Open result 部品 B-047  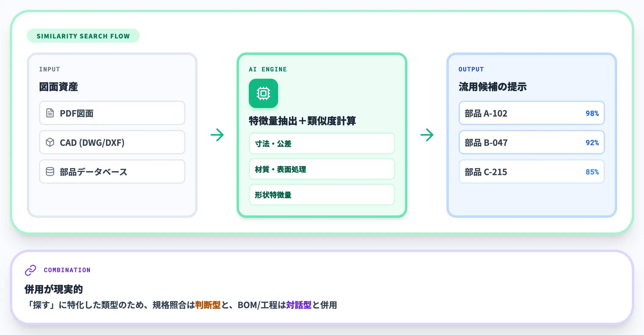point(532,142)
